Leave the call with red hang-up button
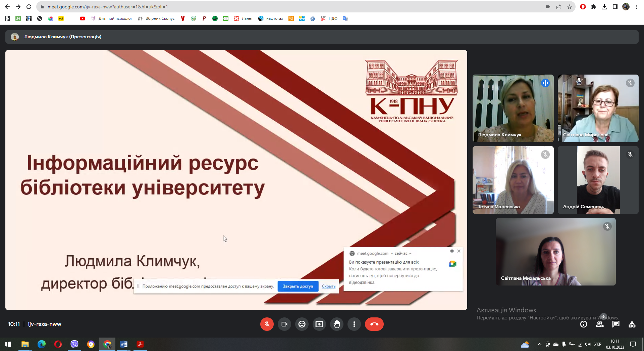This screenshot has width=644, height=351. 374,324
